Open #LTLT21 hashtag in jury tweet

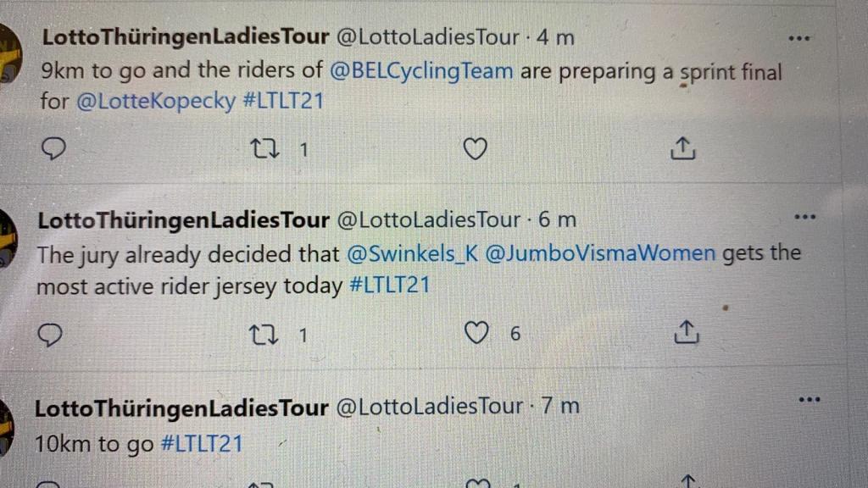coord(389,286)
